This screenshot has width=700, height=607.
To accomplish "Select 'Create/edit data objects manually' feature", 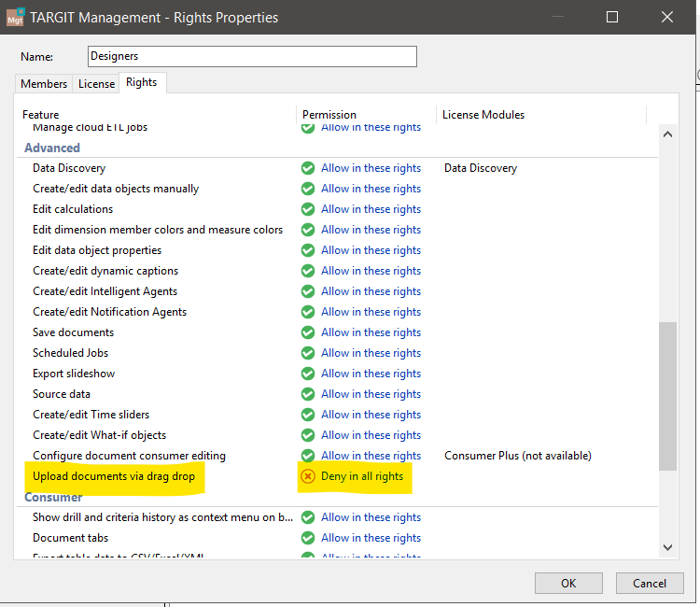I will (x=116, y=189).
